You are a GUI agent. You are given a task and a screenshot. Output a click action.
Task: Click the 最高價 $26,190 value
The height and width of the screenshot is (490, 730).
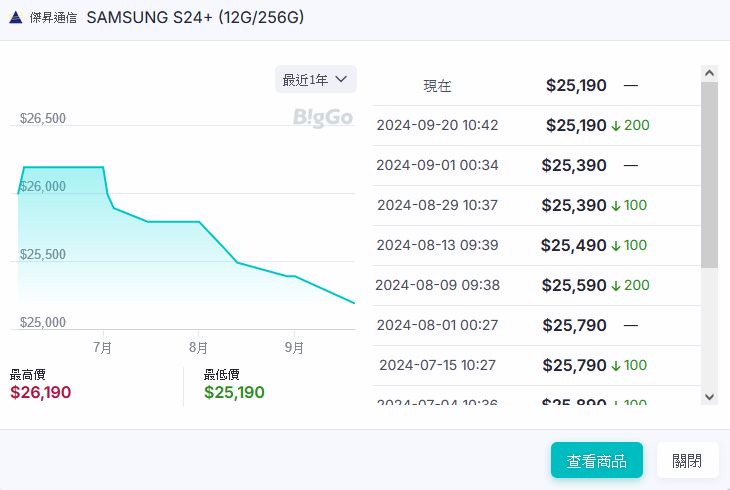(x=40, y=392)
